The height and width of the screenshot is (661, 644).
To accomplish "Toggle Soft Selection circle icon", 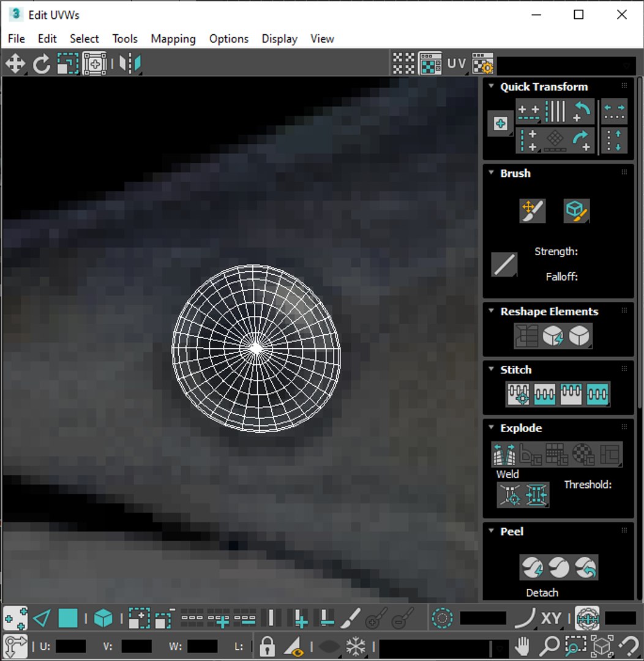I will [x=443, y=618].
